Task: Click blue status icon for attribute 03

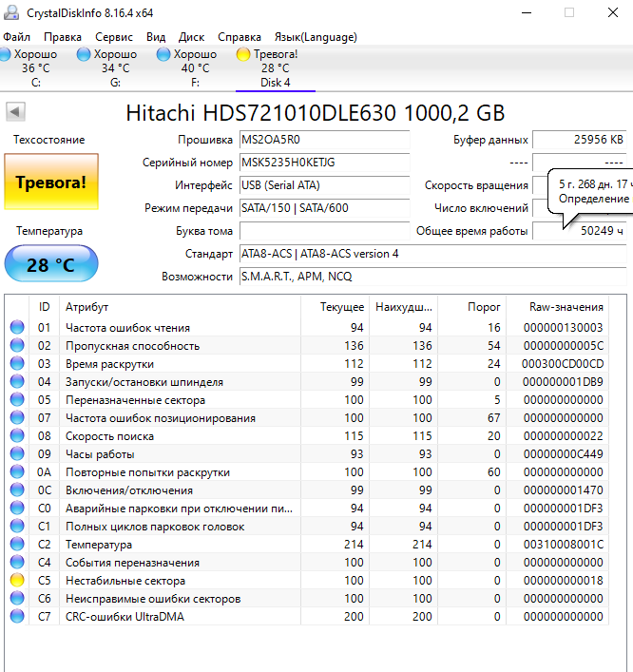Action: click(17, 363)
